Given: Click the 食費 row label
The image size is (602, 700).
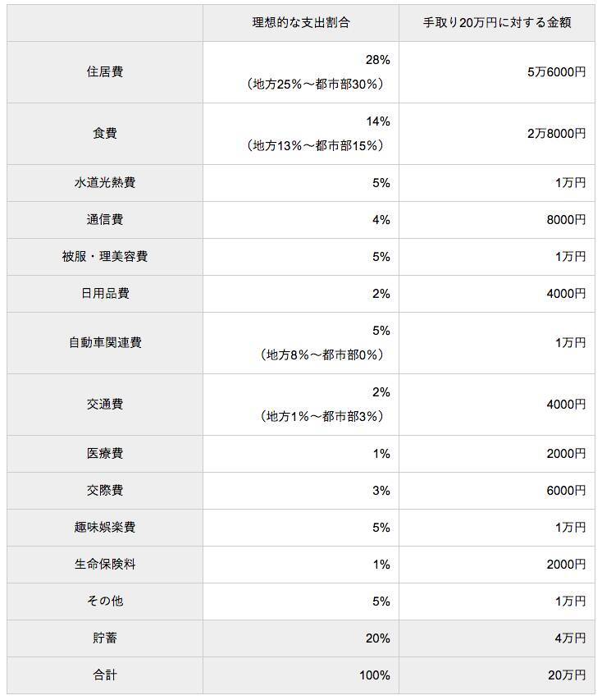Looking at the screenshot, I should coord(105,133).
